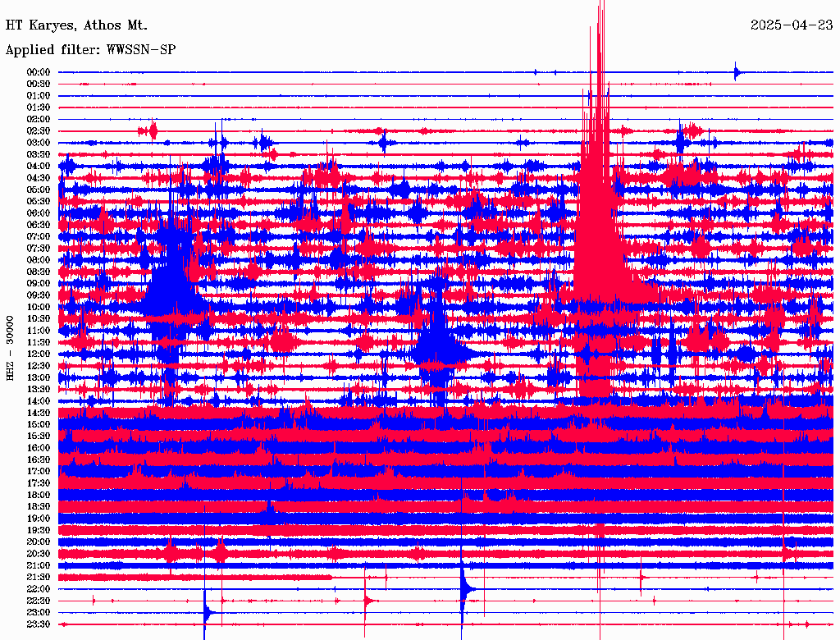Select the 14:30 time label
The width and height of the screenshot is (840, 640).
(x=39, y=413)
